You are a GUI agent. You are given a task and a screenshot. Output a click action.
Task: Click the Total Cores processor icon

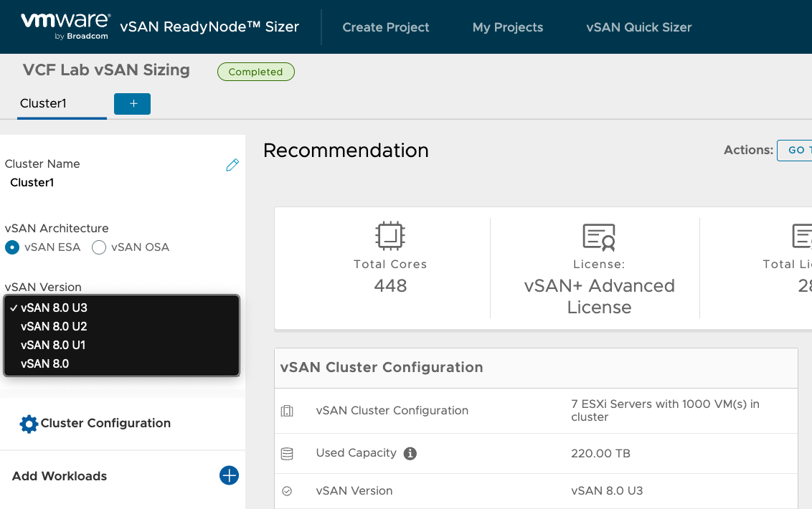[x=390, y=235]
